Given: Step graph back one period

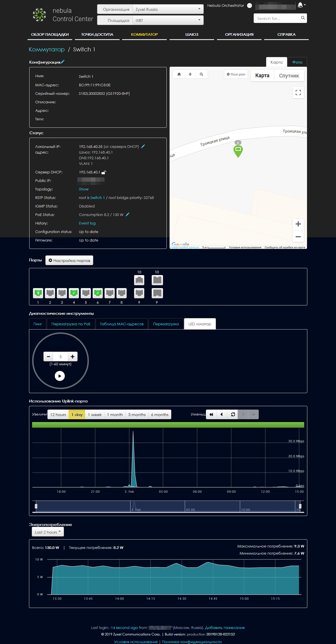Looking at the screenshot, I should point(222,414).
